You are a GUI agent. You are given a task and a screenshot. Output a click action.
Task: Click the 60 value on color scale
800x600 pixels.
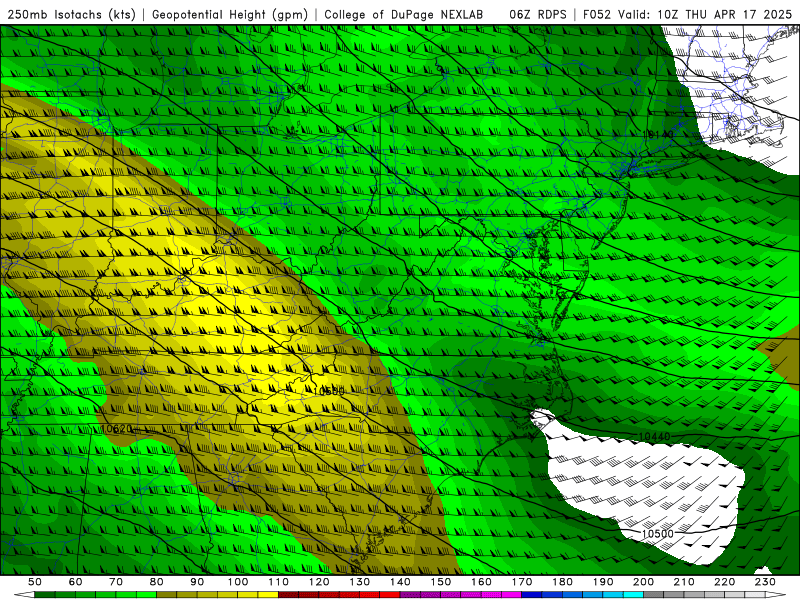coord(76,582)
